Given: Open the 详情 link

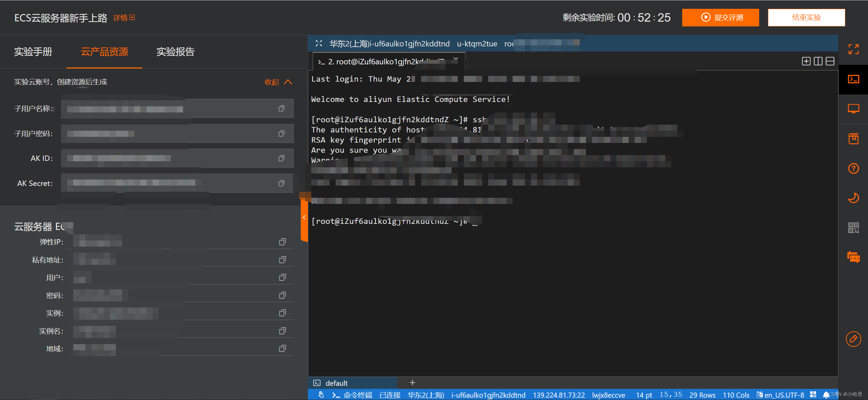Looking at the screenshot, I should click(124, 18).
